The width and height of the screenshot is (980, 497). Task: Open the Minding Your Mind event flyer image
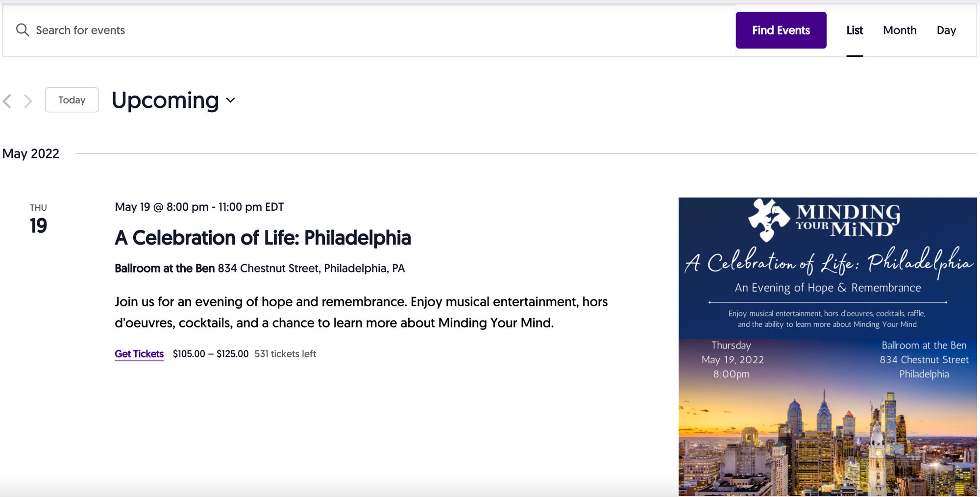pos(828,347)
